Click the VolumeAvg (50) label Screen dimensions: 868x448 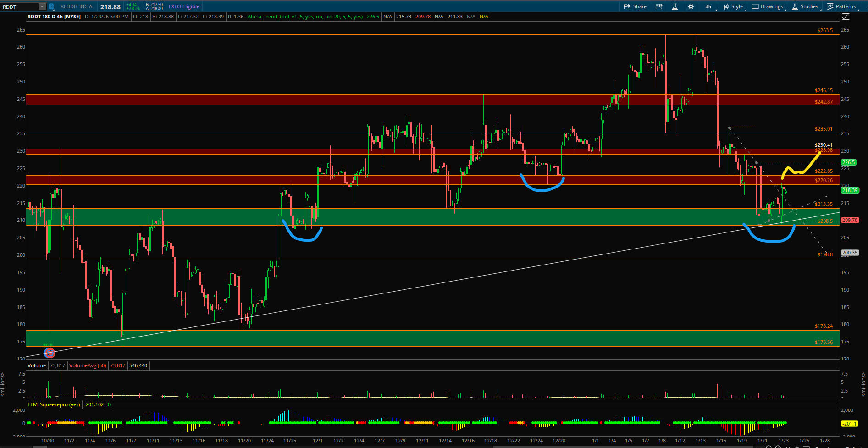88,365
